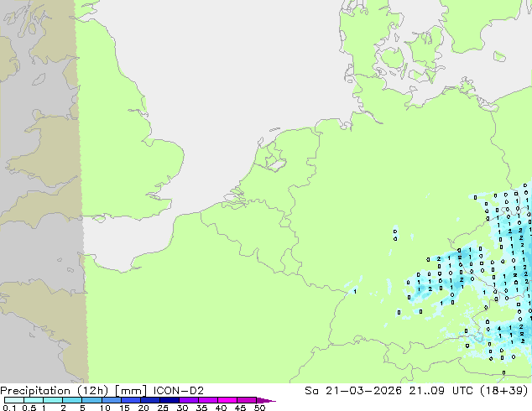
Task: Click the 0.1–0.5 mm legend color swatch
Action: point(14,400)
